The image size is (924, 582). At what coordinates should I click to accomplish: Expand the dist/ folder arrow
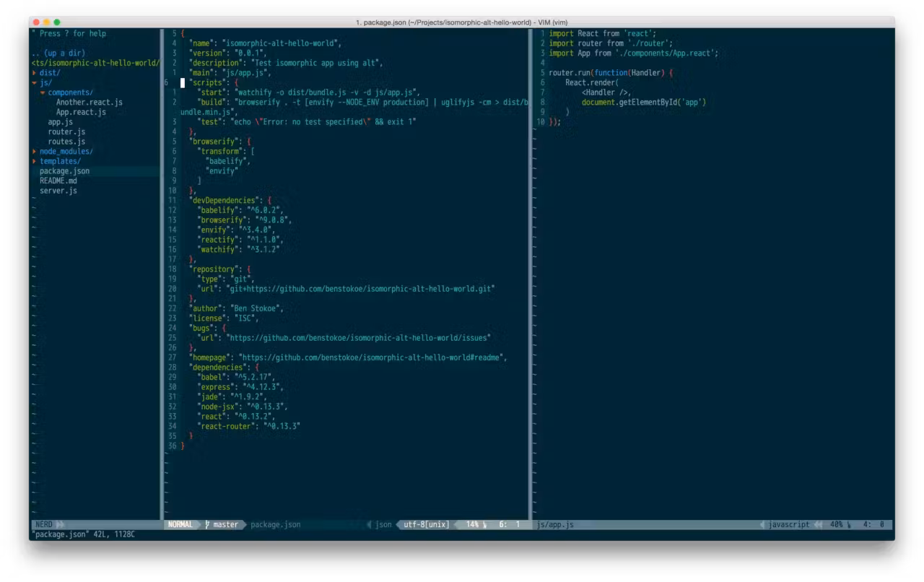[34, 73]
